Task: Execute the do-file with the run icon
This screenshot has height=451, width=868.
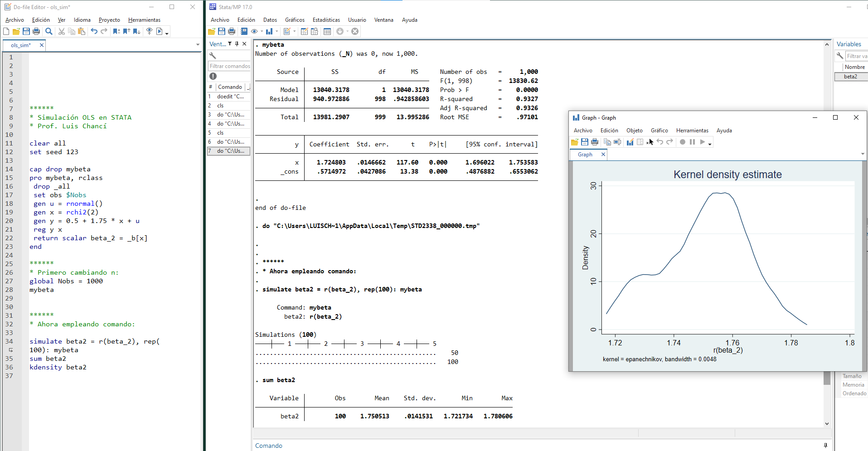Action: [x=159, y=31]
